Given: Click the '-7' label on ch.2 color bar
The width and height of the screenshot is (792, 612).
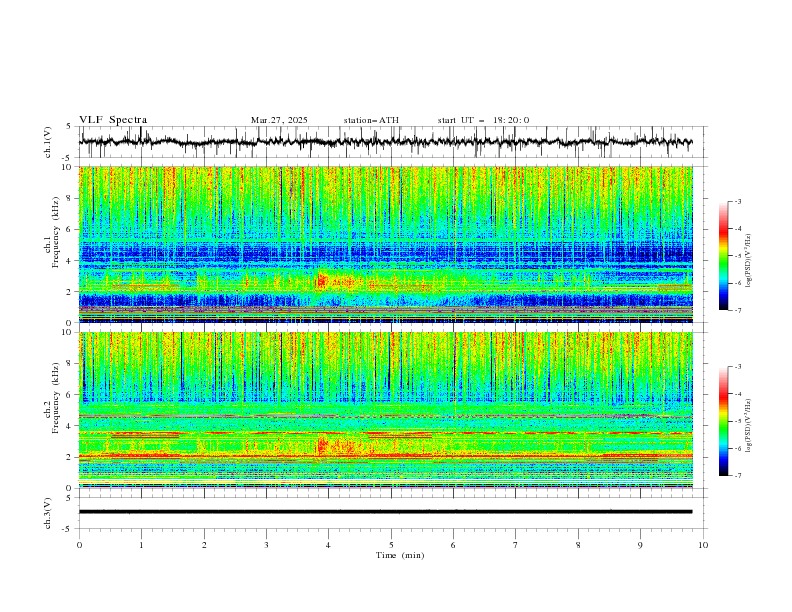Looking at the screenshot, I should (737, 475).
